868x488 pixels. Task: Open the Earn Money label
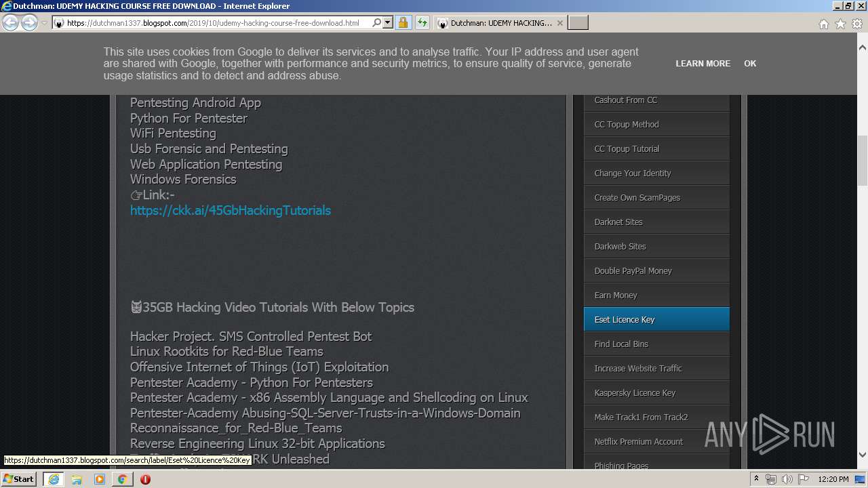[656, 296]
